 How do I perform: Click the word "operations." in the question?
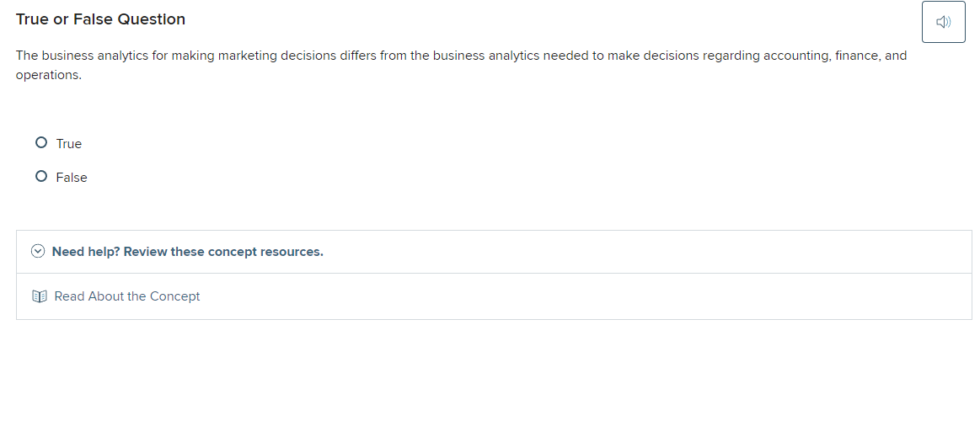[x=49, y=75]
